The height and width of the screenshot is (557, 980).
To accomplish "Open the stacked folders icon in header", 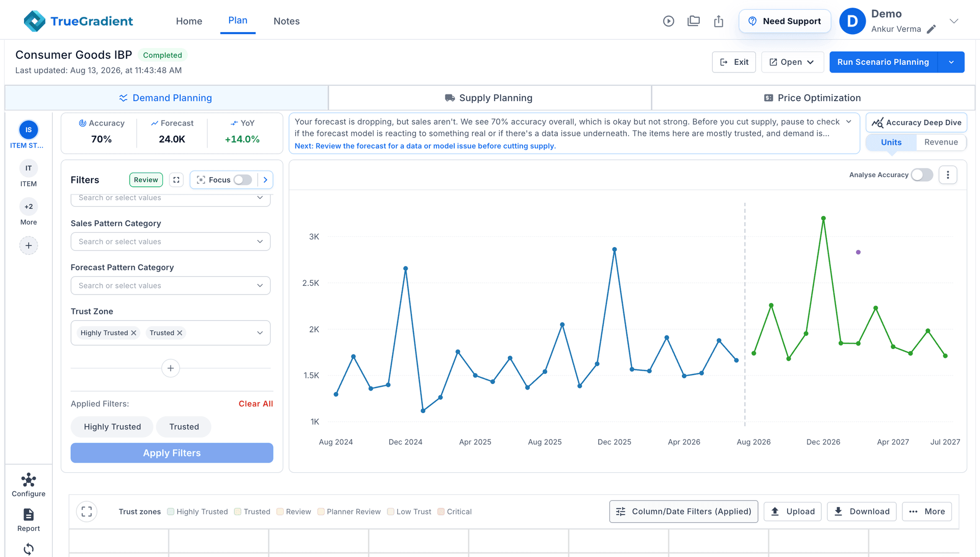I will [x=694, y=21].
